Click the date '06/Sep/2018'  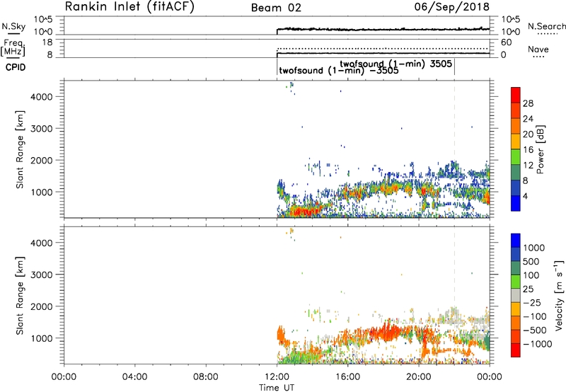[451, 6]
